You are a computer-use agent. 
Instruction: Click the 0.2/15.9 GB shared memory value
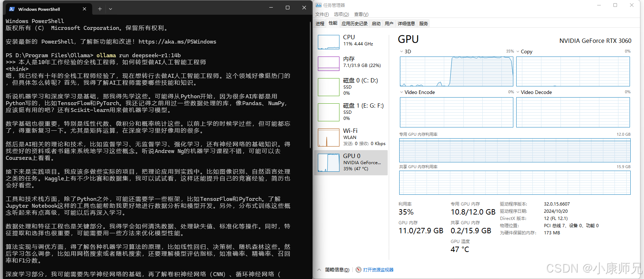pyautogui.click(x=471, y=231)
